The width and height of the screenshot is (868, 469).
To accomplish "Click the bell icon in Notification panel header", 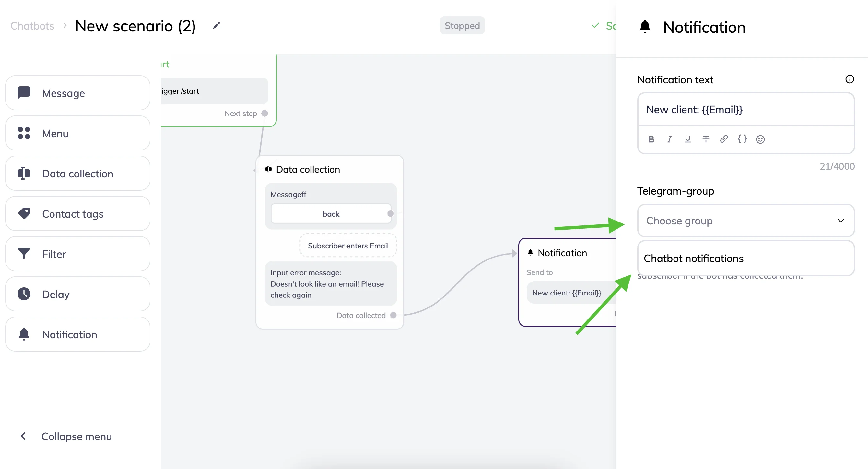I will pyautogui.click(x=645, y=27).
